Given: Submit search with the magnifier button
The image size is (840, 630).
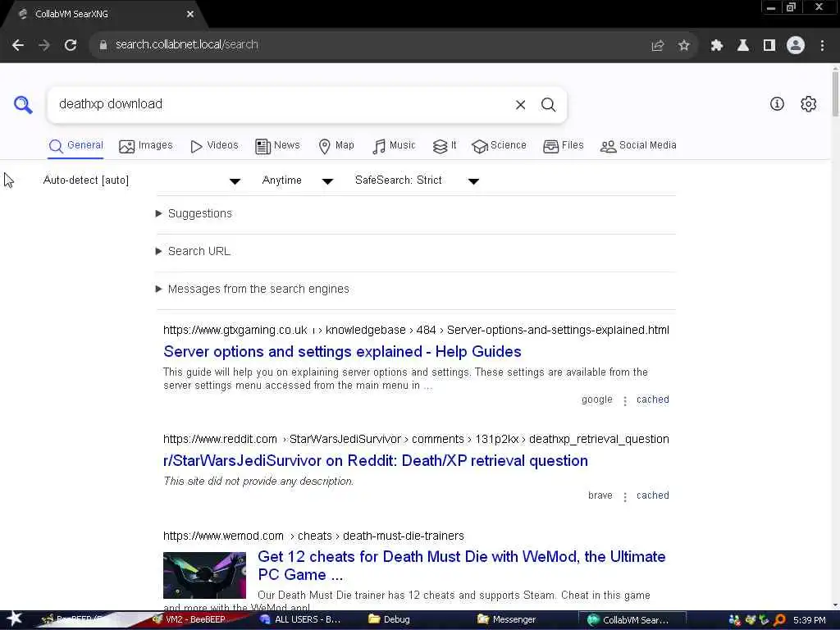Looking at the screenshot, I should click(548, 104).
